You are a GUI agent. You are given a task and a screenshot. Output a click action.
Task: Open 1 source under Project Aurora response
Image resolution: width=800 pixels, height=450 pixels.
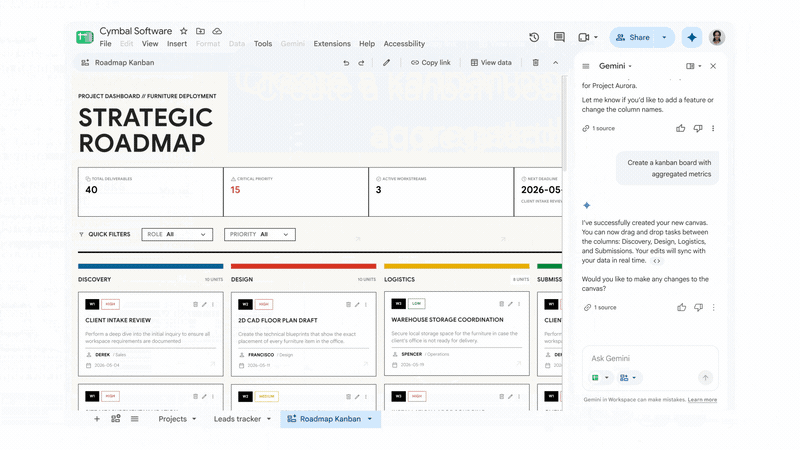[598, 129]
